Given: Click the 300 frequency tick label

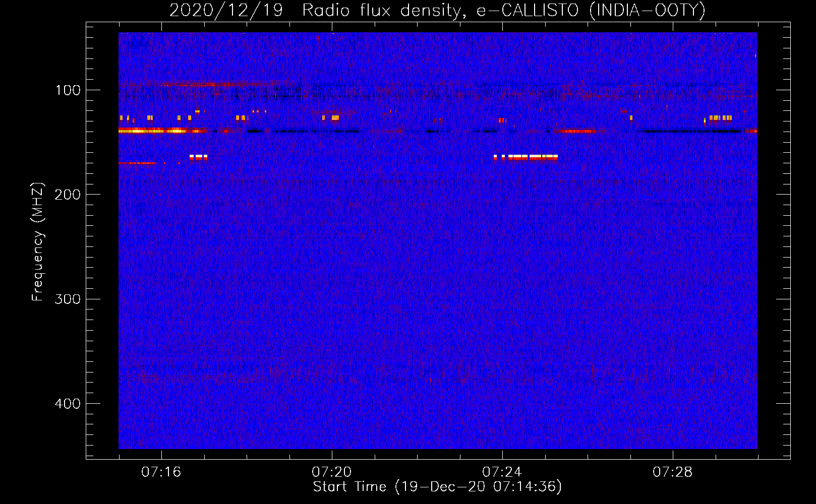Looking at the screenshot, I should point(68,299).
